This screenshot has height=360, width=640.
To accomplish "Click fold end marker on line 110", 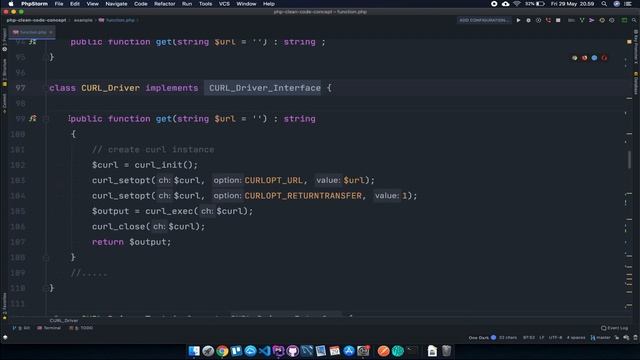I will [x=45, y=288].
